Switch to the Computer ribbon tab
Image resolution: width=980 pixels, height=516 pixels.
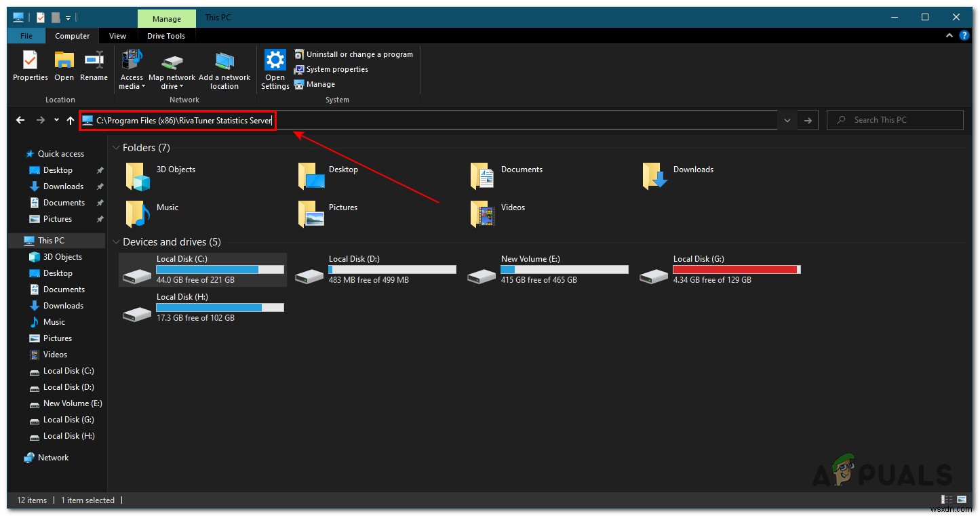pyautogui.click(x=72, y=36)
